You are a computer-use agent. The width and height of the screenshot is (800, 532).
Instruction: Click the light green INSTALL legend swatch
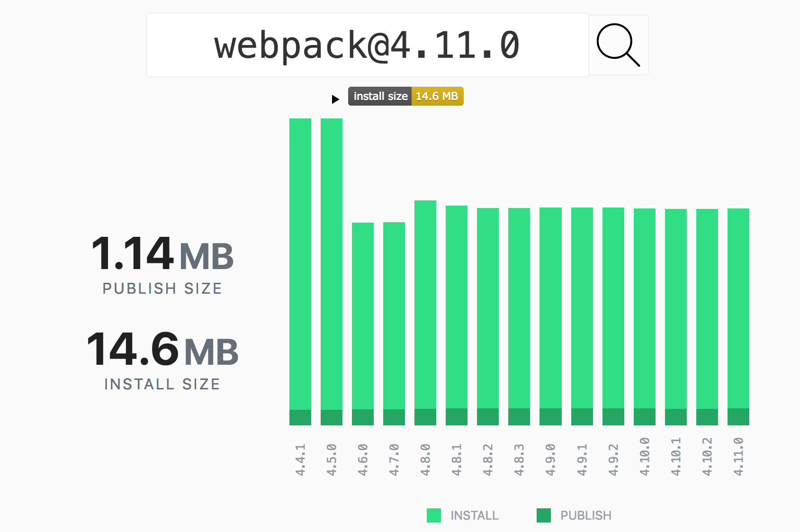pos(434,515)
